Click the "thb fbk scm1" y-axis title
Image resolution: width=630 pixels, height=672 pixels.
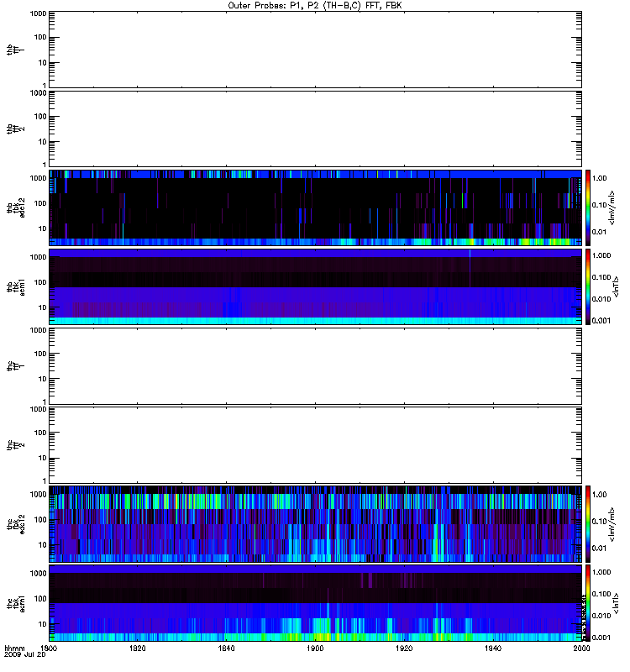click(x=16, y=286)
